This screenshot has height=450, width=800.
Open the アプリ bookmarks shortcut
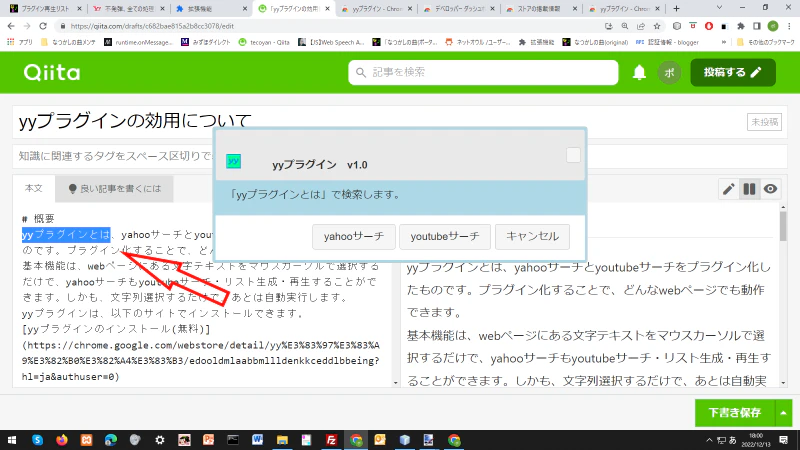(20, 42)
